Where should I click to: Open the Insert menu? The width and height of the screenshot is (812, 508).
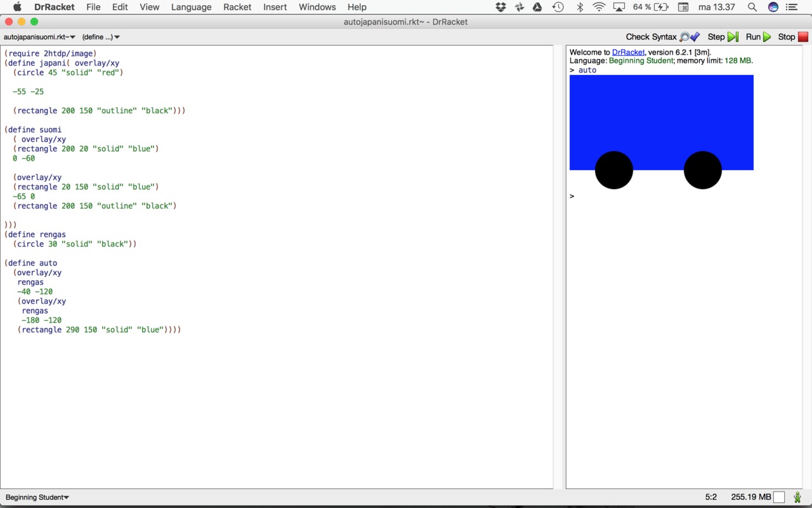tap(275, 7)
